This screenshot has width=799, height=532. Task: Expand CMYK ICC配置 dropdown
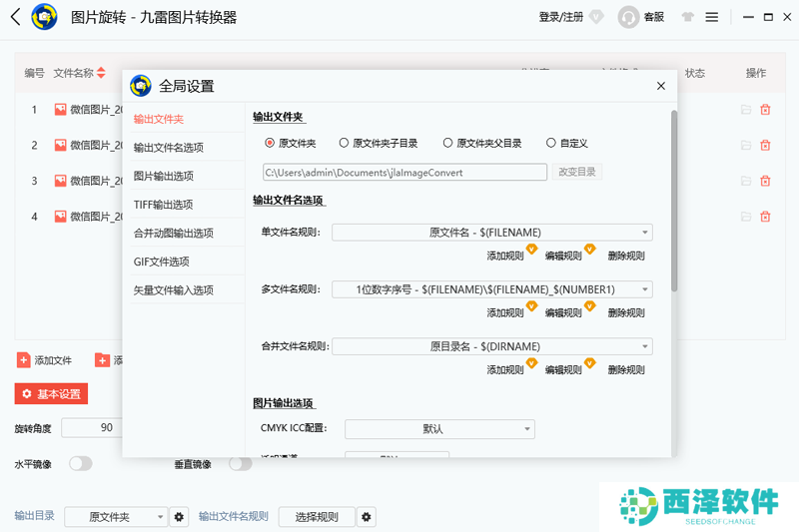tap(439, 429)
